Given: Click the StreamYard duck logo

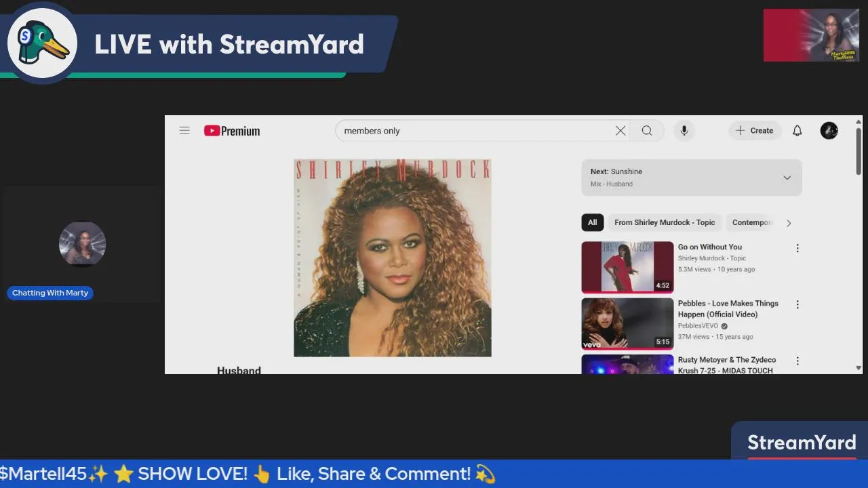Looking at the screenshot, I should coord(42,43).
